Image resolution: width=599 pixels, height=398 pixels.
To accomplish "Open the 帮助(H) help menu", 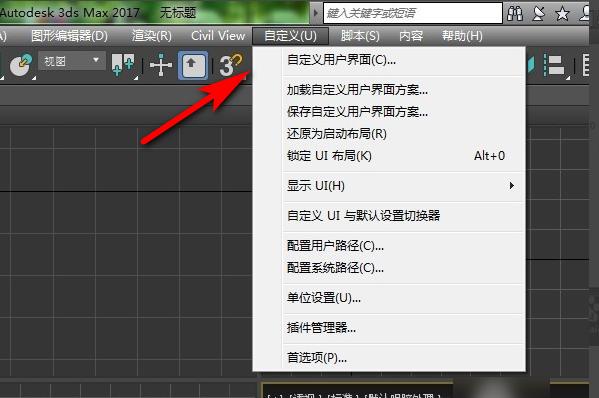I will 462,36.
